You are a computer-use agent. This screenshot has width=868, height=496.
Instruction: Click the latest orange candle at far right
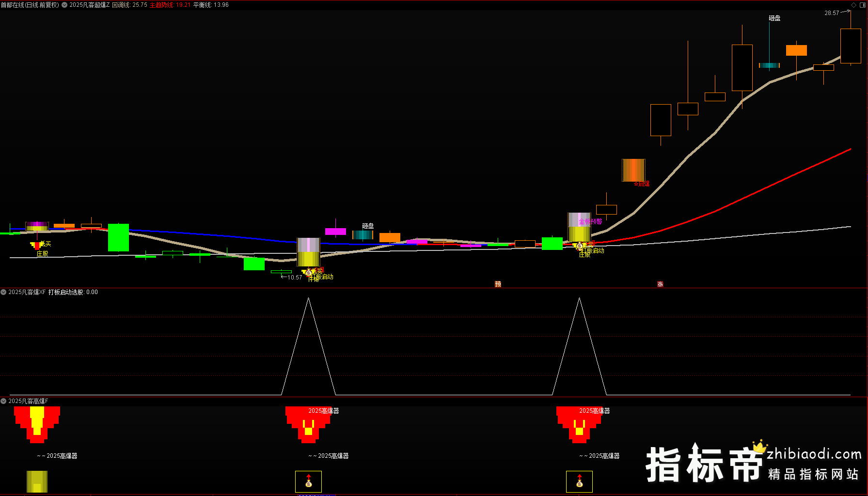(851, 46)
